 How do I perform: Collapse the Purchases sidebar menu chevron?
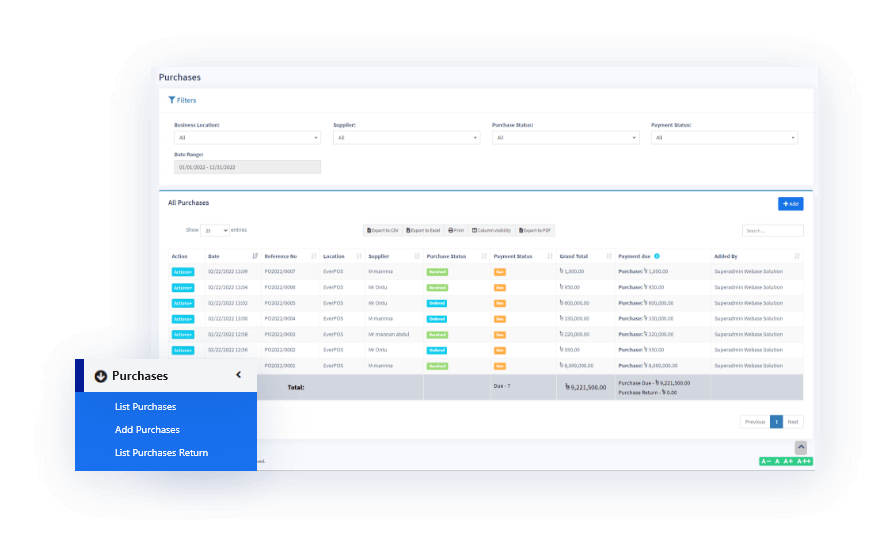pos(238,375)
